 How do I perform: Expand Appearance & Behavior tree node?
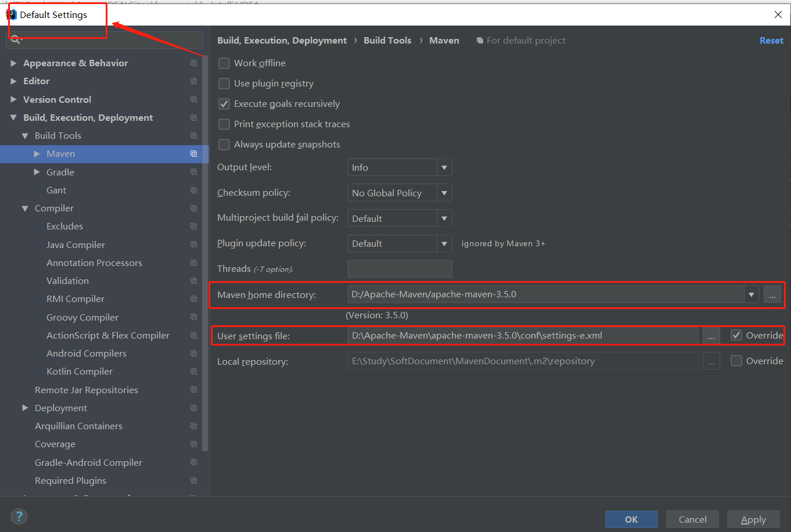13,63
